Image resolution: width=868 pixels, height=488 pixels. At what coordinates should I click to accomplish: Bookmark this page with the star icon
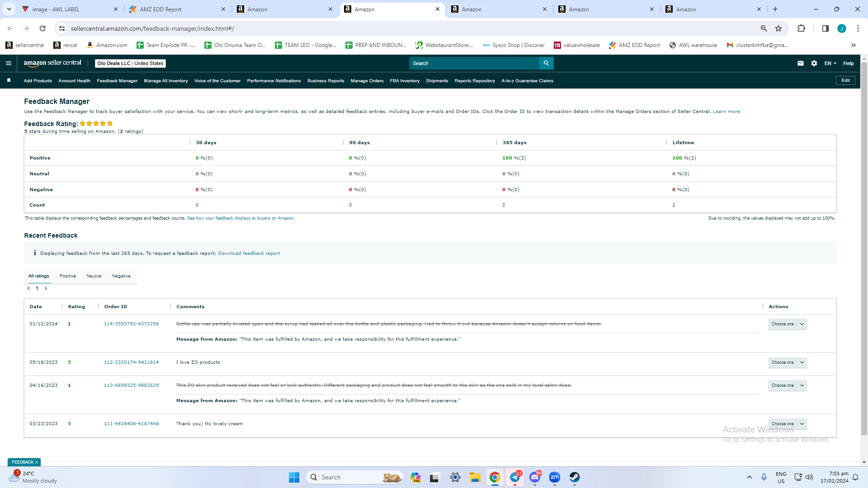pos(778,28)
